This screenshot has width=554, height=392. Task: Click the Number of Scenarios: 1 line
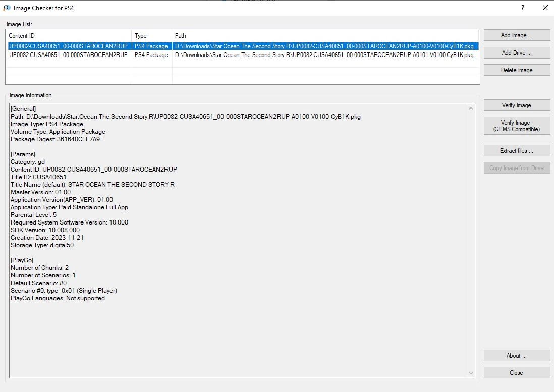[43, 275]
